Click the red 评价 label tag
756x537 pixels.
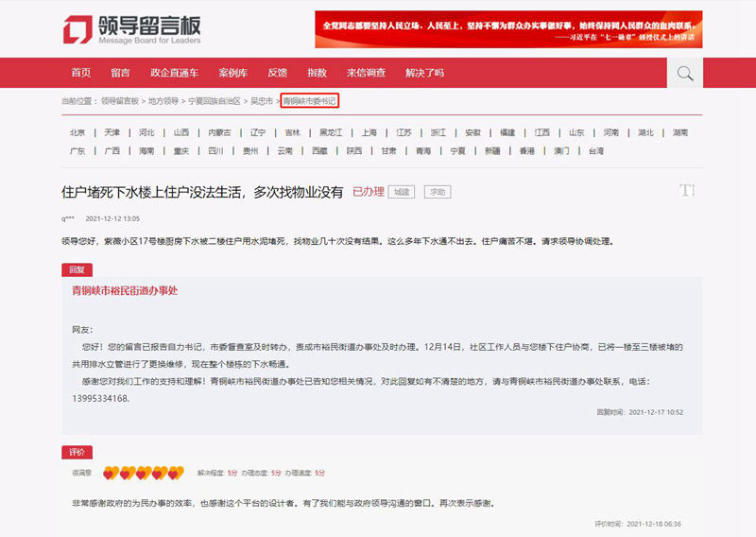tap(77, 452)
